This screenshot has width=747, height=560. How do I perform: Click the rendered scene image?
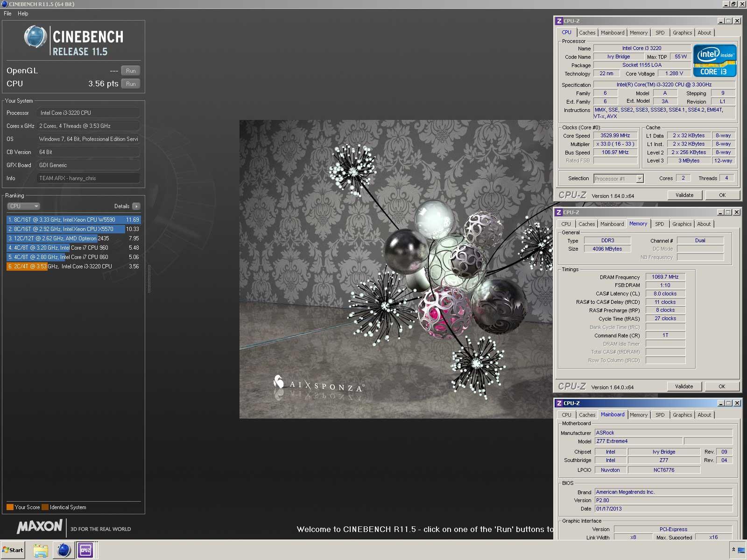[396, 269]
